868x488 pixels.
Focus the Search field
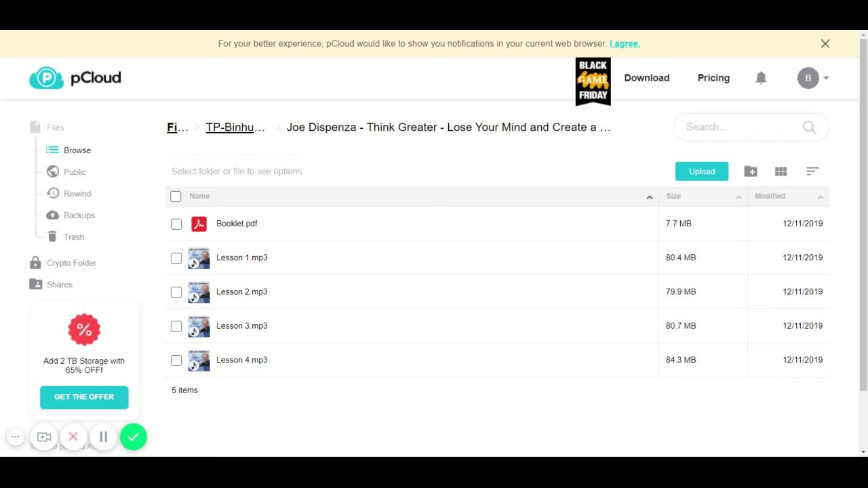[x=751, y=127]
